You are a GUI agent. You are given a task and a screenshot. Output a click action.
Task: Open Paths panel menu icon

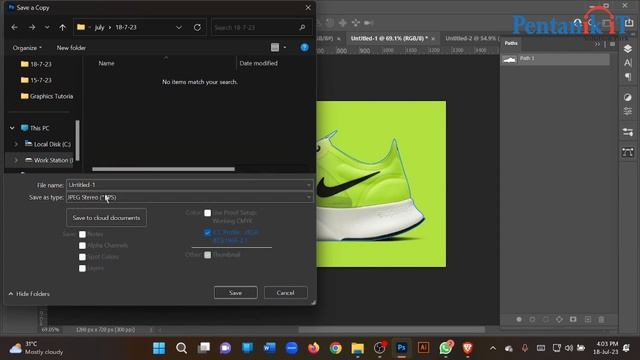612,44
